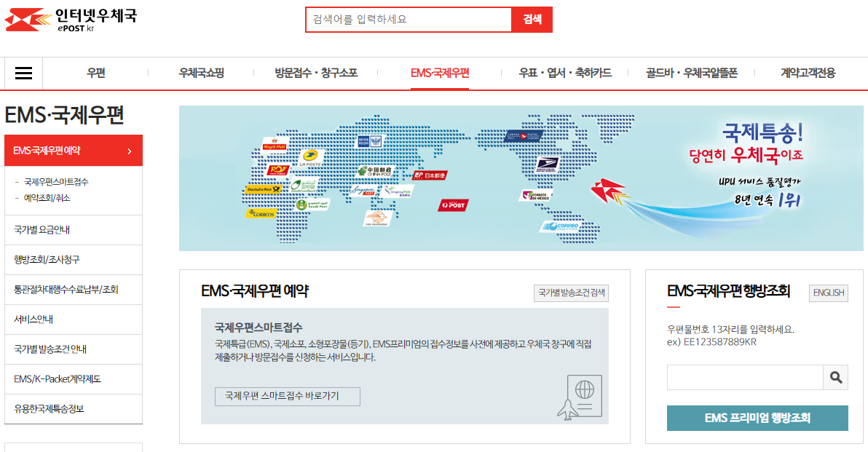Expand the EMS국제우편예약 sidebar chevron

[x=130, y=151]
